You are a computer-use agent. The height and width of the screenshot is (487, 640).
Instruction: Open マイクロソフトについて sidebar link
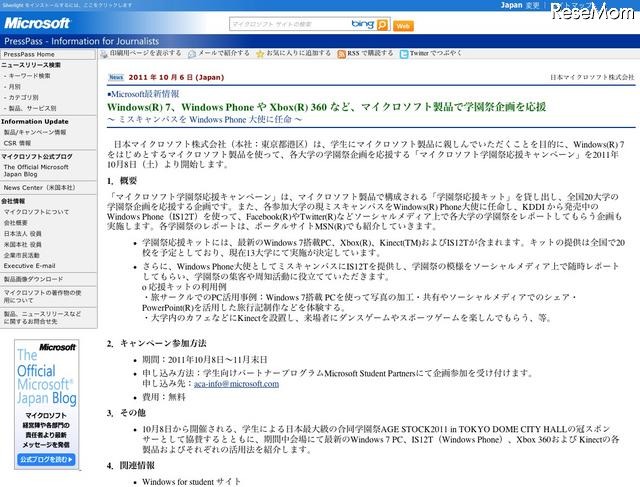36,212
